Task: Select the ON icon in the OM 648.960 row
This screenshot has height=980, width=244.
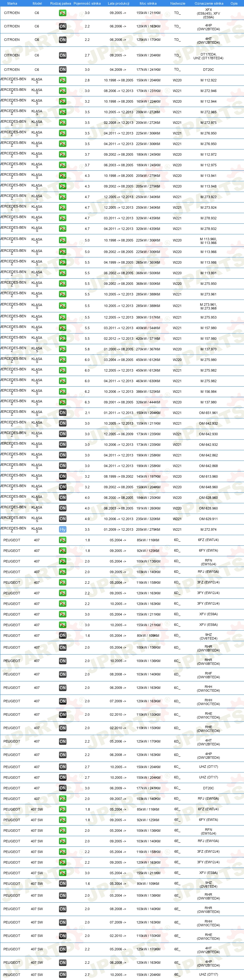Action: tap(63, 487)
